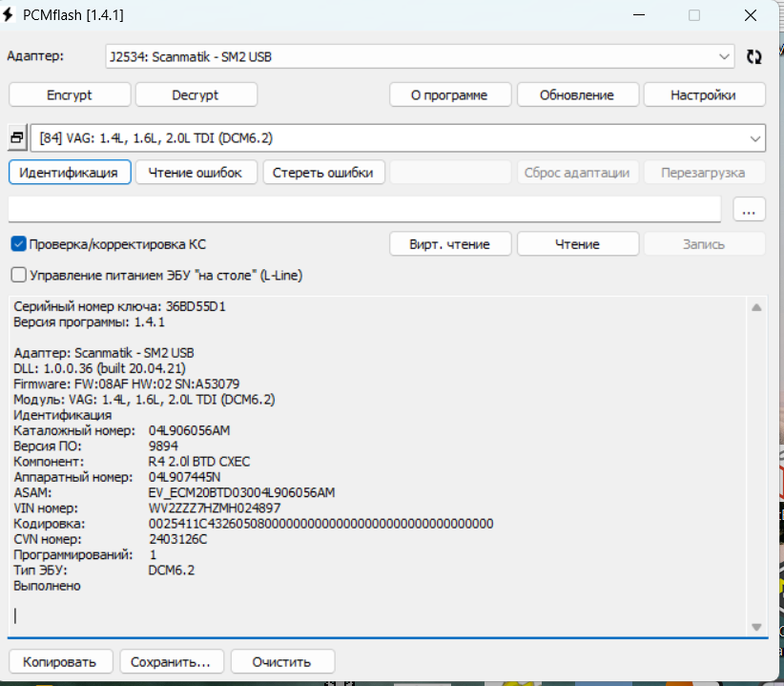Open О программе info

449,95
